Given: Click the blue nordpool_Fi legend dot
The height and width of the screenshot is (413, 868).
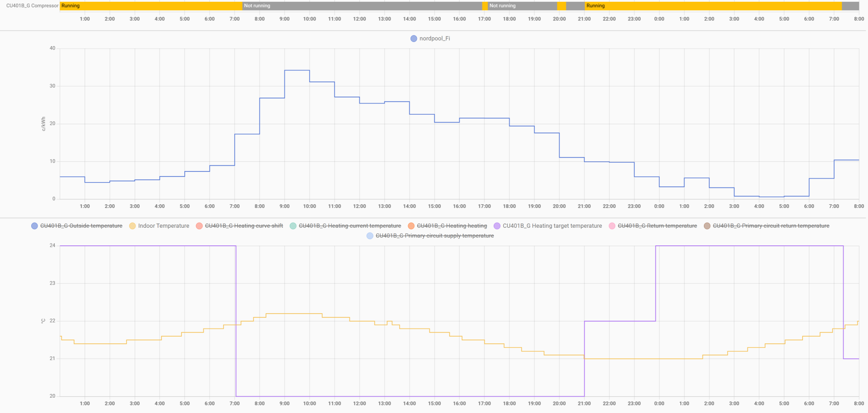Looking at the screenshot, I should 413,39.
